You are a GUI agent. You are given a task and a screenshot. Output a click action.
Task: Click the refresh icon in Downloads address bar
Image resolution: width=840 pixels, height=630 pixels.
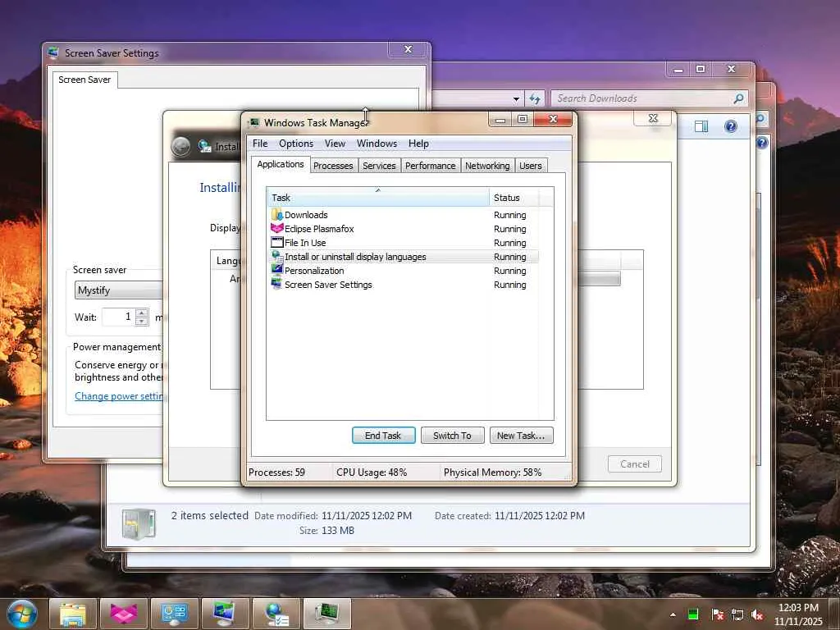[x=534, y=98]
